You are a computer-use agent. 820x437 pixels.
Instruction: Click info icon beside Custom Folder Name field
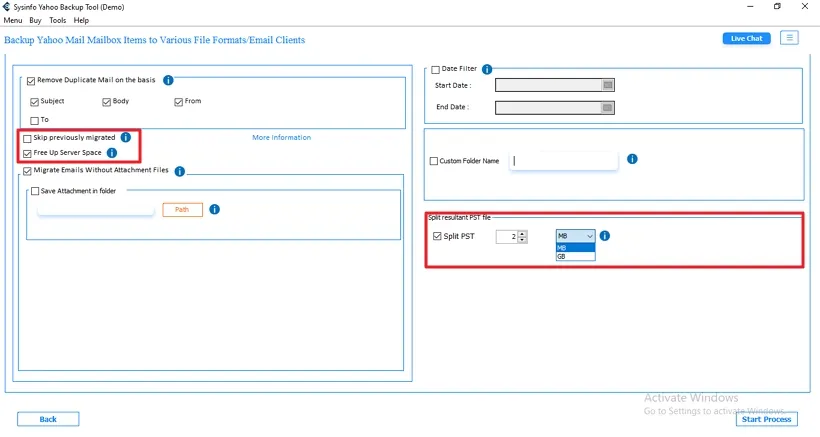(x=632, y=159)
